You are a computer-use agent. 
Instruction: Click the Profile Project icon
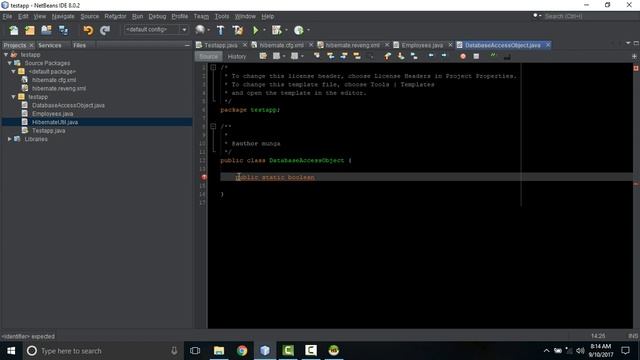point(298,30)
